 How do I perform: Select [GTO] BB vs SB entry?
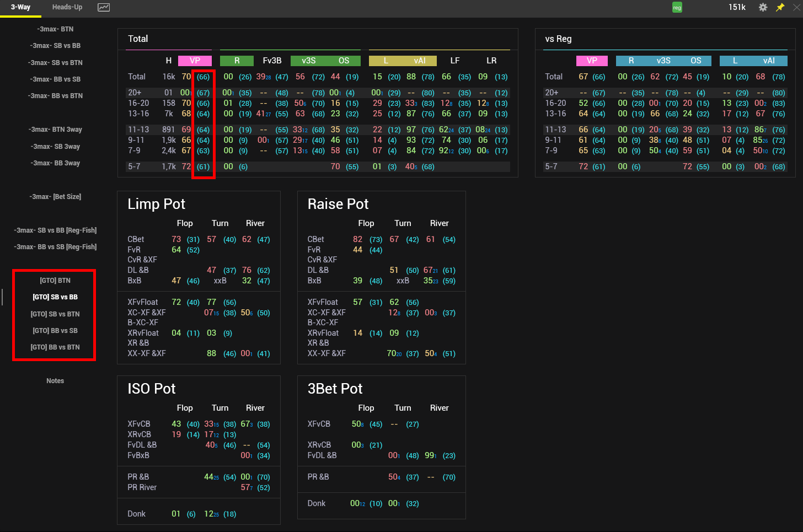coord(55,331)
